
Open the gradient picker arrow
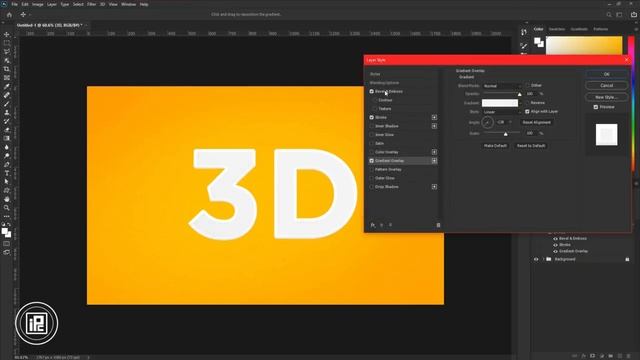click(520, 103)
